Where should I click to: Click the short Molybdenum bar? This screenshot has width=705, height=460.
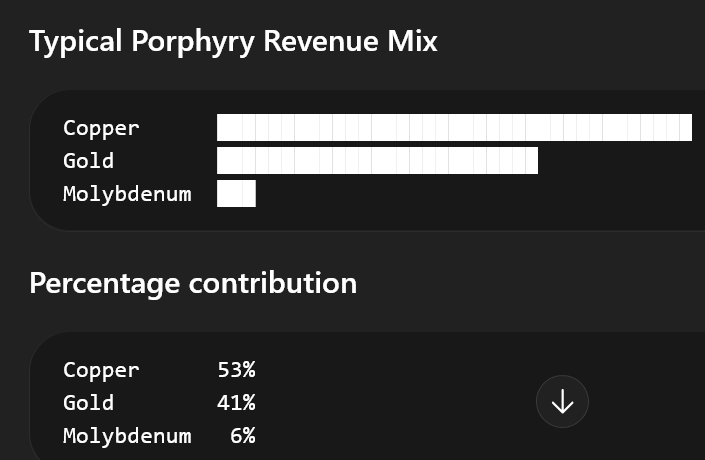(236, 194)
